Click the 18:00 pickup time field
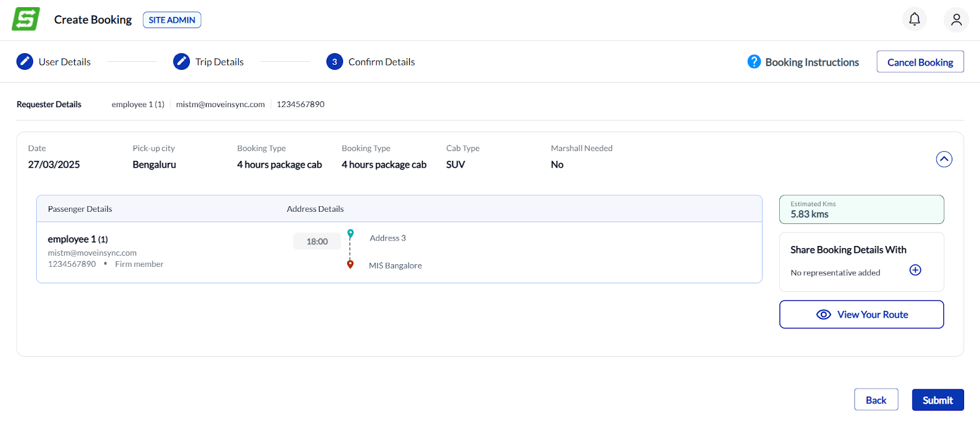 317,242
